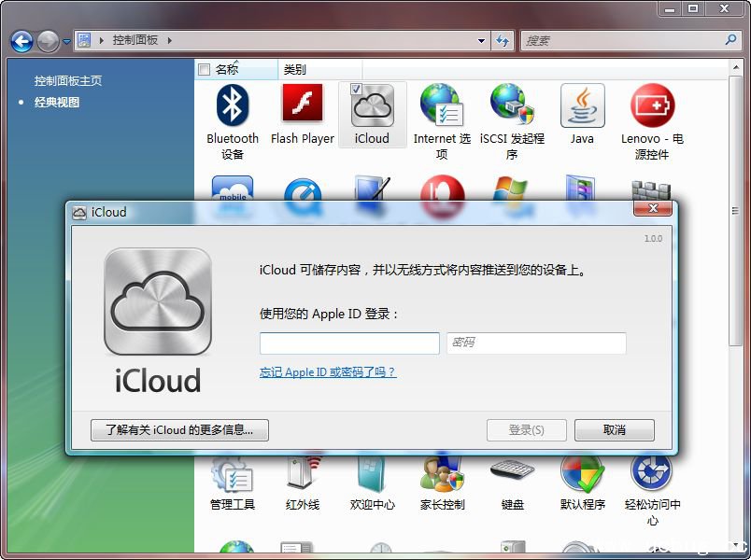Click the 密码 password field

coord(536,343)
